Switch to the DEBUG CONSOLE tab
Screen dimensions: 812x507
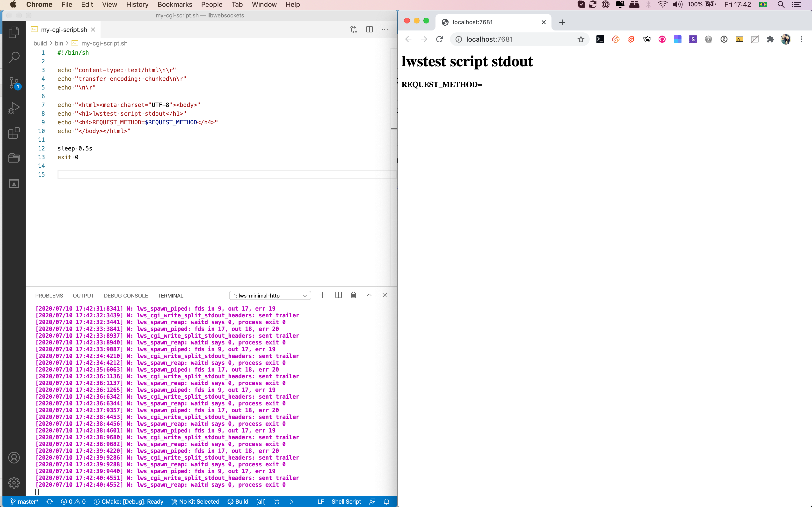(x=126, y=295)
